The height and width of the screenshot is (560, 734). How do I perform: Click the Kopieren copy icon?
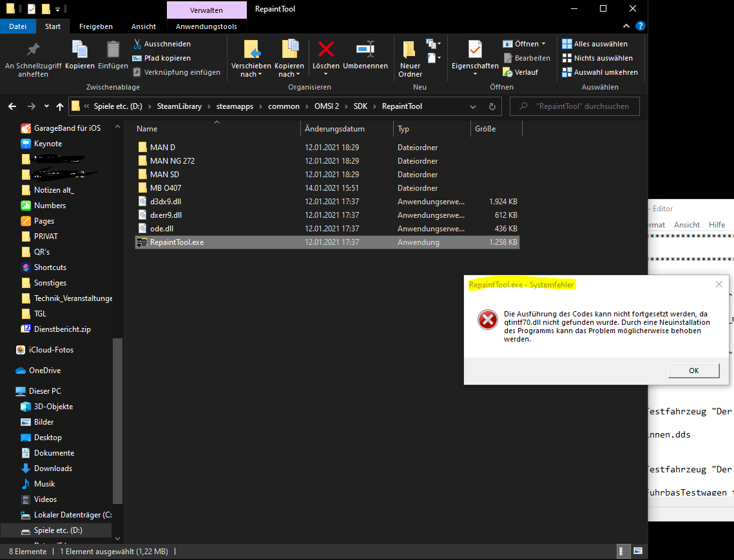[x=80, y=50]
